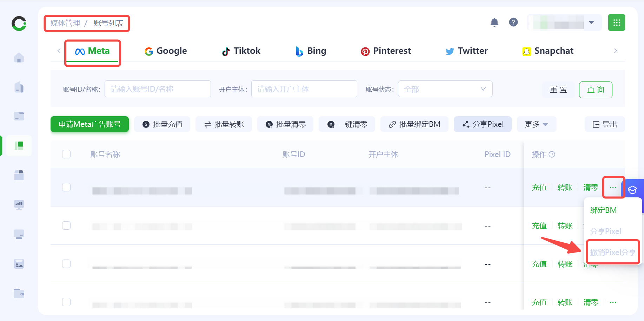Toggle the select-all checkbox in table header
The height and width of the screenshot is (321, 644).
tap(66, 155)
